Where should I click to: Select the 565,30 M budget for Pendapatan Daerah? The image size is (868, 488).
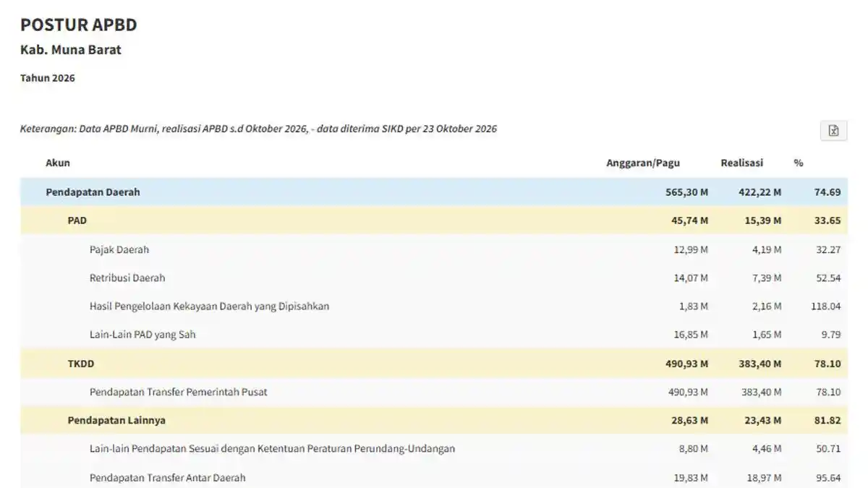[x=686, y=192]
